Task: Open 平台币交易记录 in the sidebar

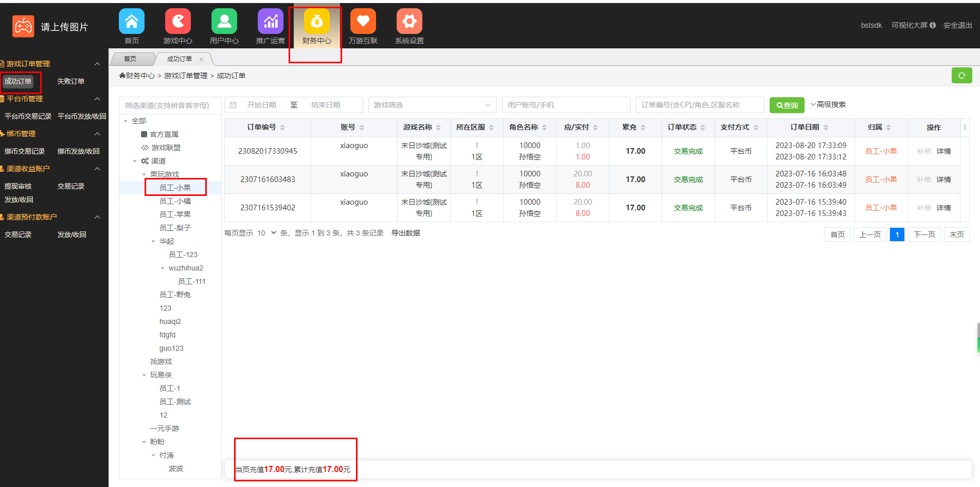Action: (28, 116)
